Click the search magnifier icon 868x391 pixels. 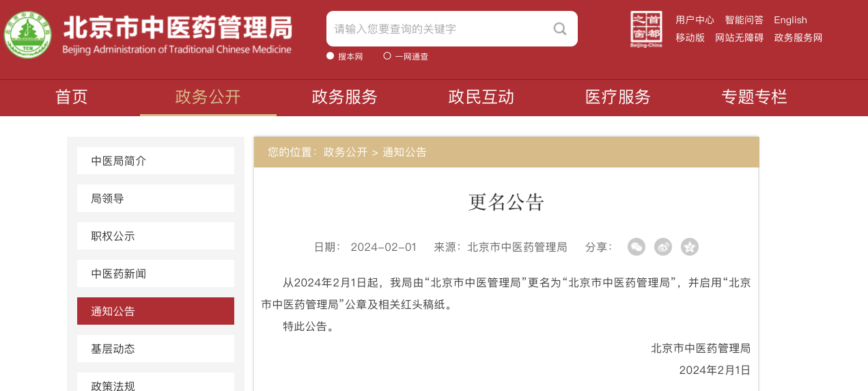click(x=560, y=29)
